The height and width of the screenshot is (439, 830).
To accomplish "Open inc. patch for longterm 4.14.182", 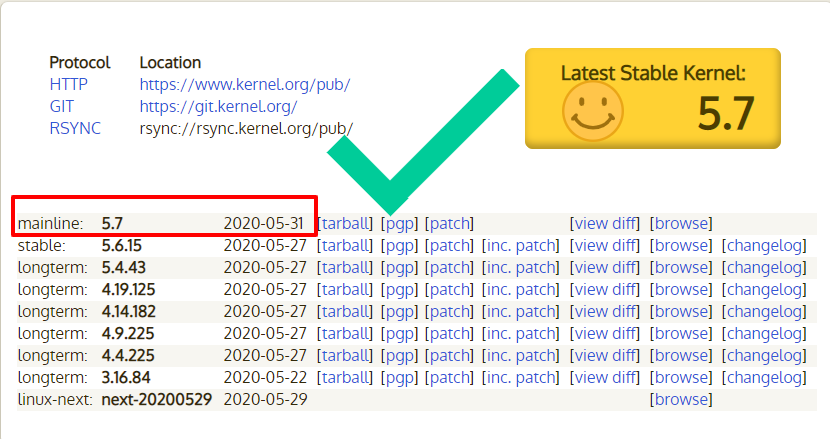I will (x=520, y=311).
